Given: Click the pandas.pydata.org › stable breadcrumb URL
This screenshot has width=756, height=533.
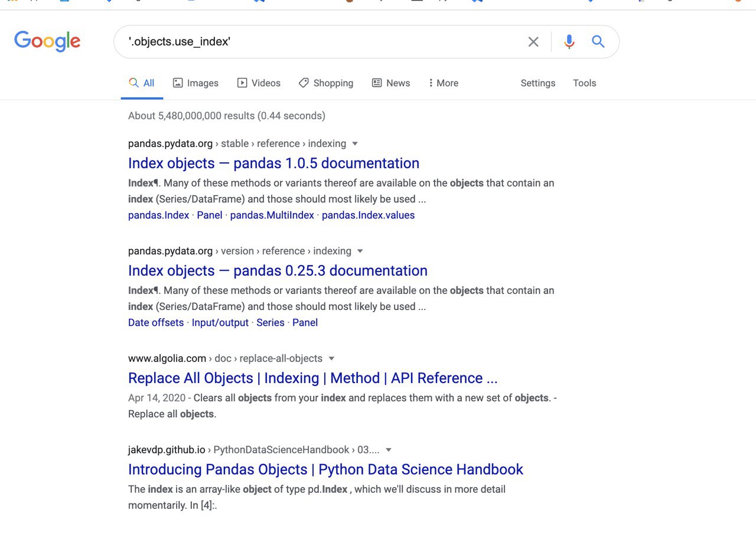Looking at the screenshot, I should 237,143.
